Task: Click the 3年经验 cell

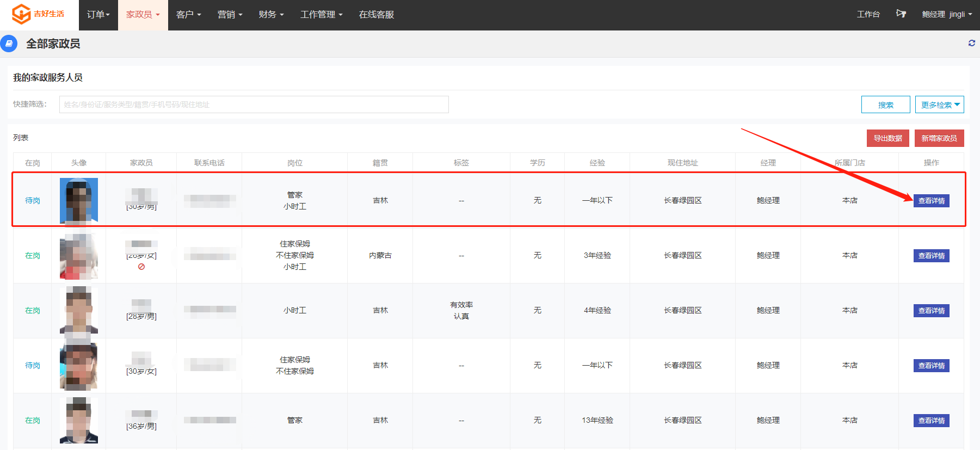Action: 597,256
